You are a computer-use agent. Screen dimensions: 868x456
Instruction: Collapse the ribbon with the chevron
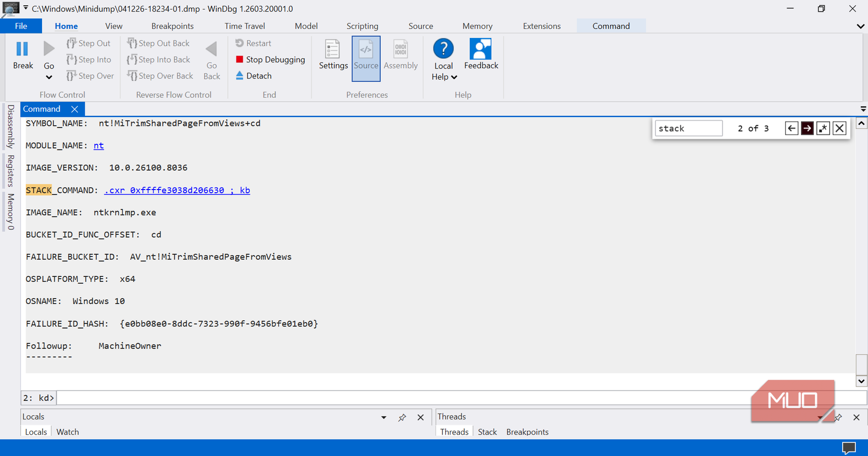click(x=861, y=26)
